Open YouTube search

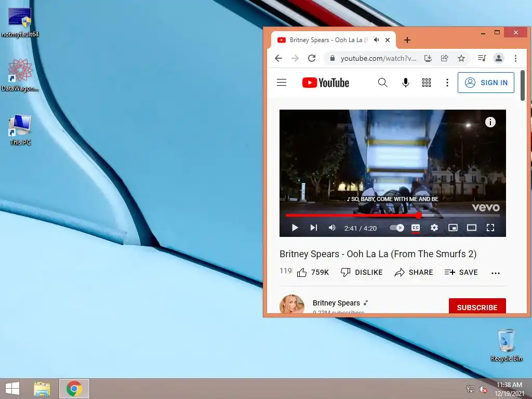383,83
